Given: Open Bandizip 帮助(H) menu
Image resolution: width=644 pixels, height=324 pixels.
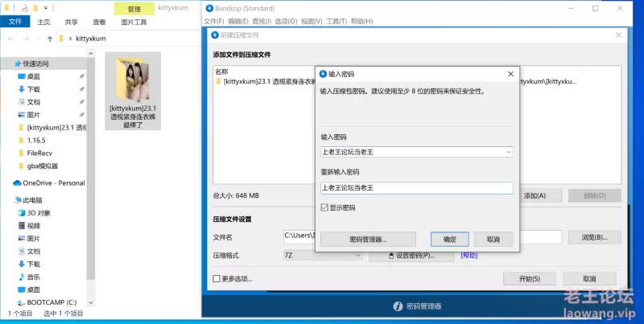Looking at the screenshot, I should pos(361,22).
